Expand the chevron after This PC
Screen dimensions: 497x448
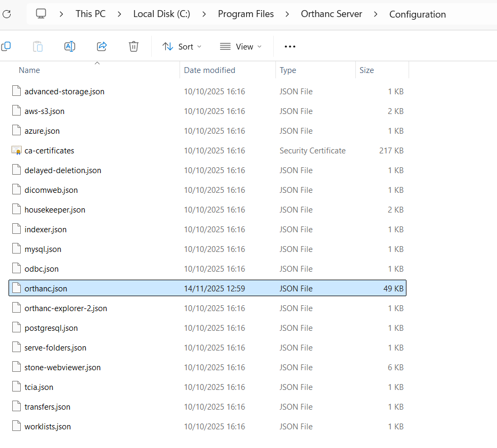coord(119,14)
